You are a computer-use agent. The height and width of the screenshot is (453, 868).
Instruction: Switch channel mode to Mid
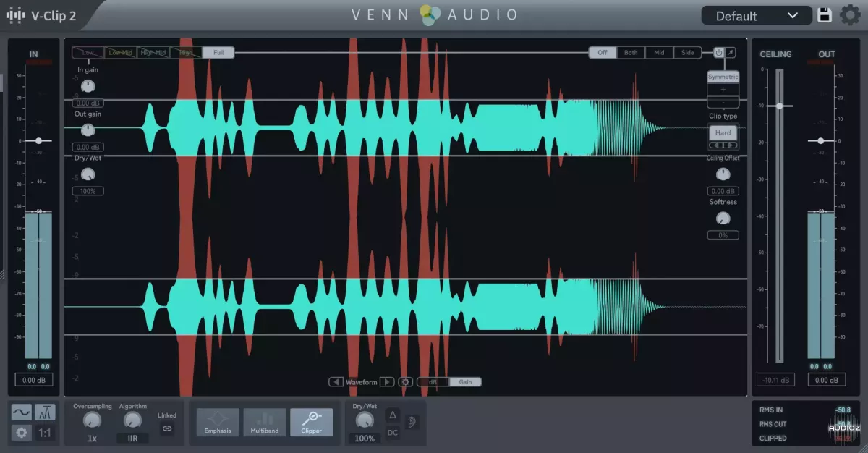point(659,53)
